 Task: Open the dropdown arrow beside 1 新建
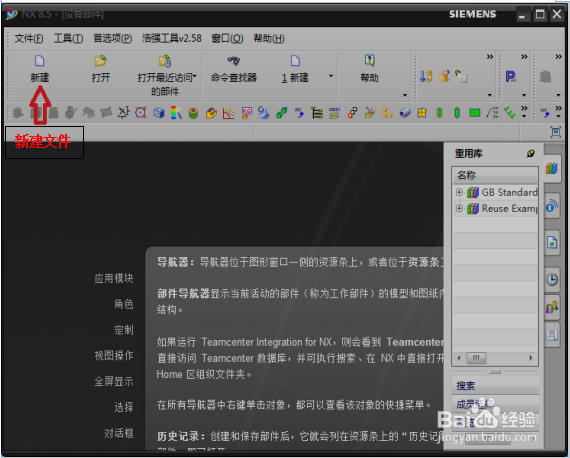(331, 76)
